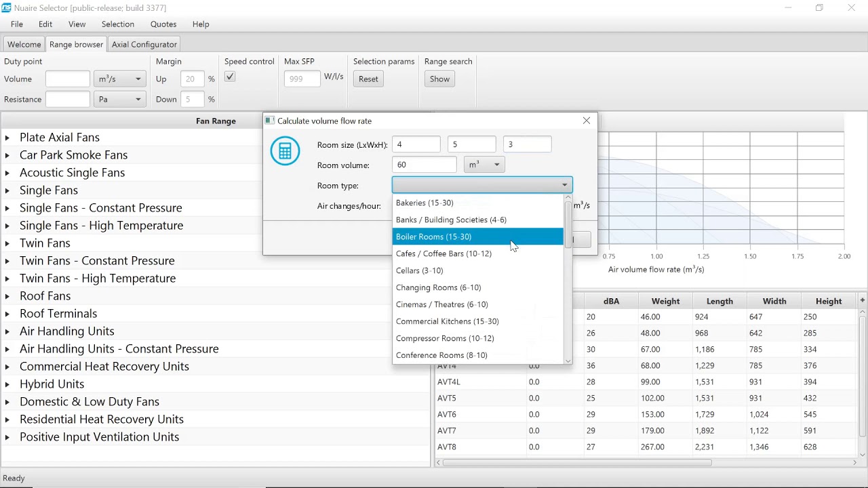Click the plus icon at table header corner

[x=862, y=300]
